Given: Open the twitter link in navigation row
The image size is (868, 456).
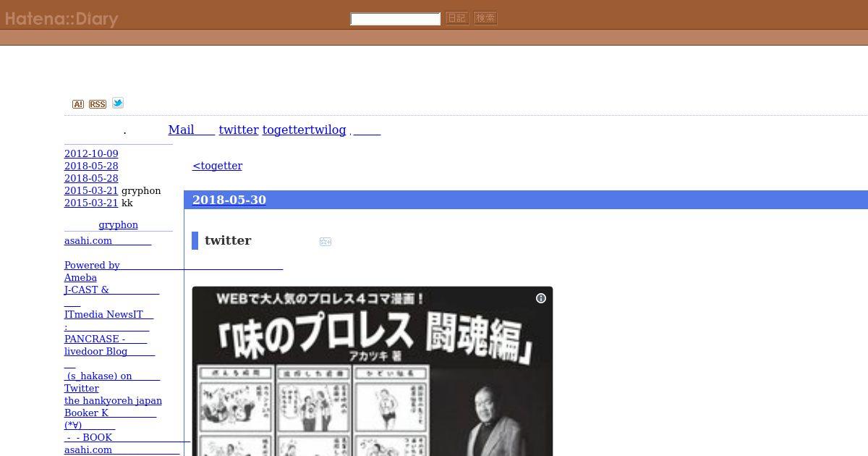Looking at the screenshot, I should [239, 130].
